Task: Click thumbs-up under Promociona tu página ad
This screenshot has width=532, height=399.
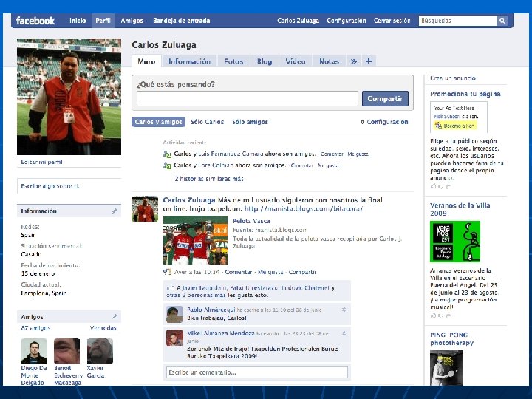Action: coord(433,186)
